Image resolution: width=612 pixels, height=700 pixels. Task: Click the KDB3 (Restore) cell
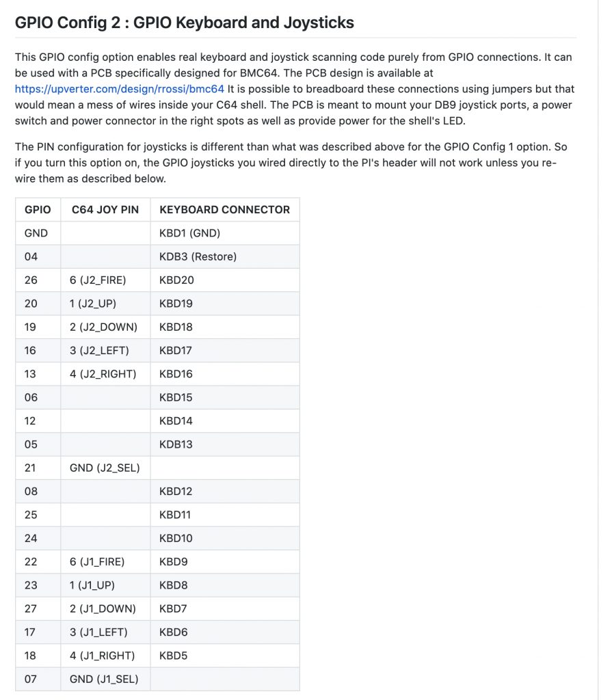click(225, 257)
